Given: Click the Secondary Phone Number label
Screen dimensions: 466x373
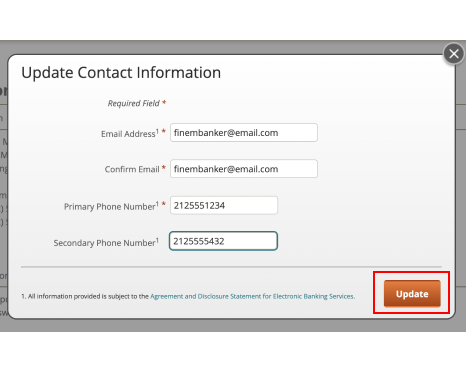Looking at the screenshot, I should click(106, 243).
